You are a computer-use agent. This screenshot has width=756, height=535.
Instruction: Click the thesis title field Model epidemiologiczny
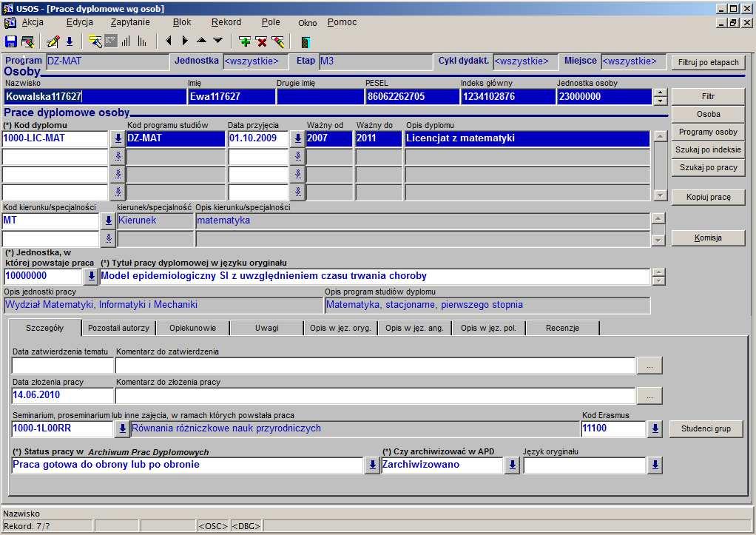click(374, 277)
